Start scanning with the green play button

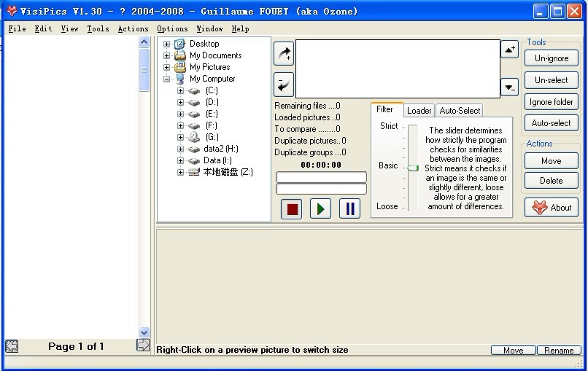pyautogui.click(x=320, y=208)
